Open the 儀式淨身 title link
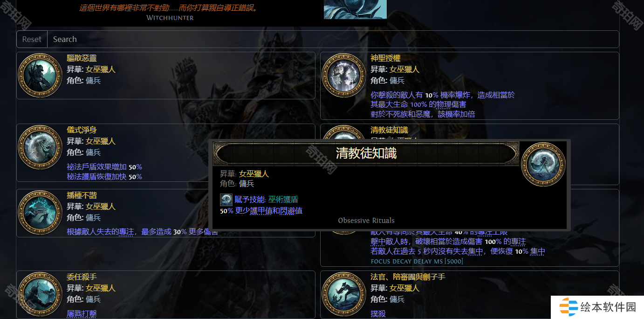The width and height of the screenshot is (644, 319). point(82,130)
